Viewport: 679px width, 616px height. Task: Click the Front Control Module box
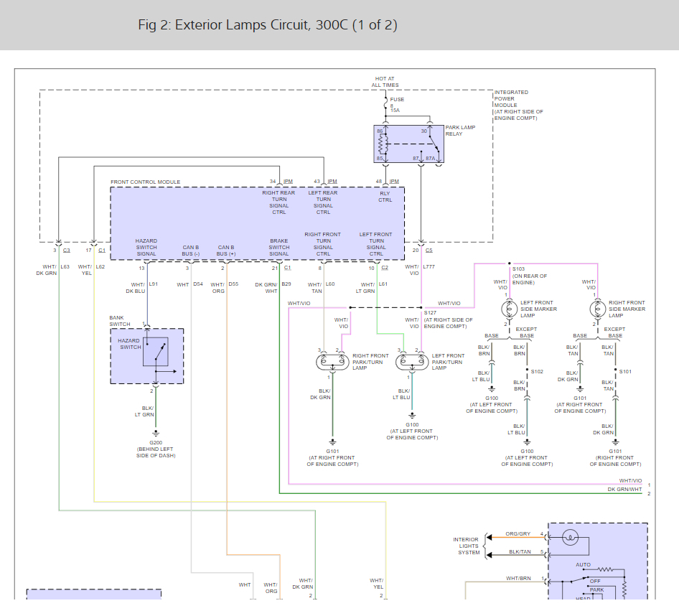pos(257,223)
